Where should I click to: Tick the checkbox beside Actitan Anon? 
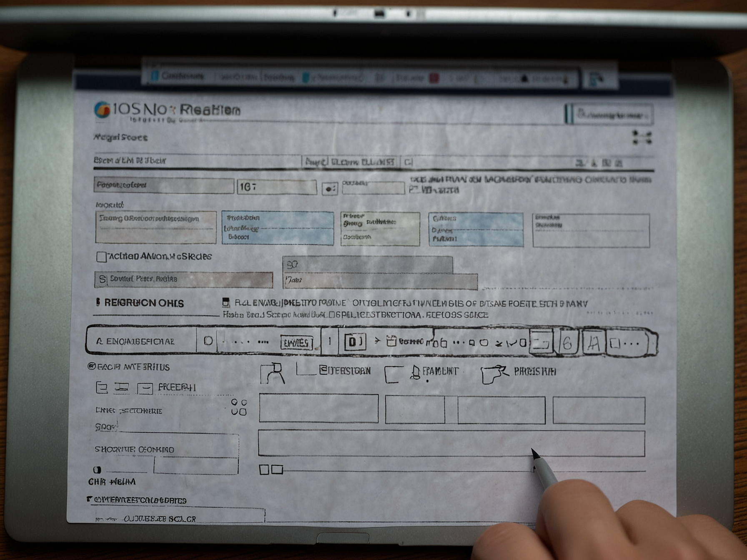pyautogui.click(x=101, y=257)
